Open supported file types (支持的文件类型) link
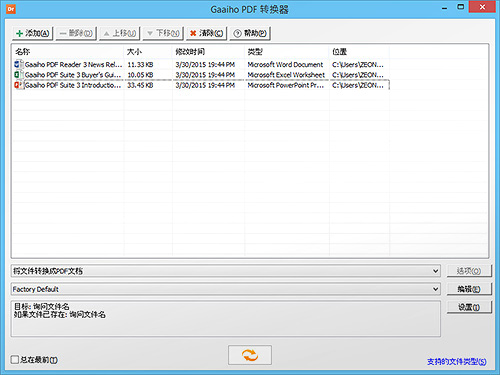 tap(456, 361)
